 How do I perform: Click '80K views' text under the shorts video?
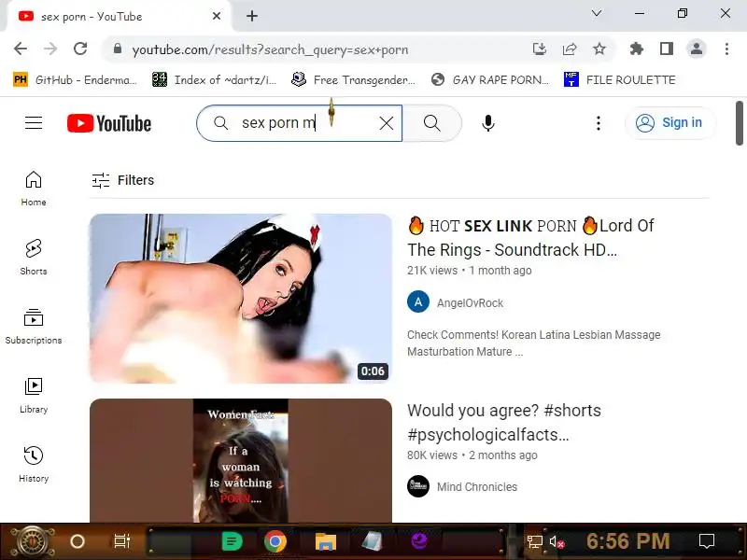point(432,455)
